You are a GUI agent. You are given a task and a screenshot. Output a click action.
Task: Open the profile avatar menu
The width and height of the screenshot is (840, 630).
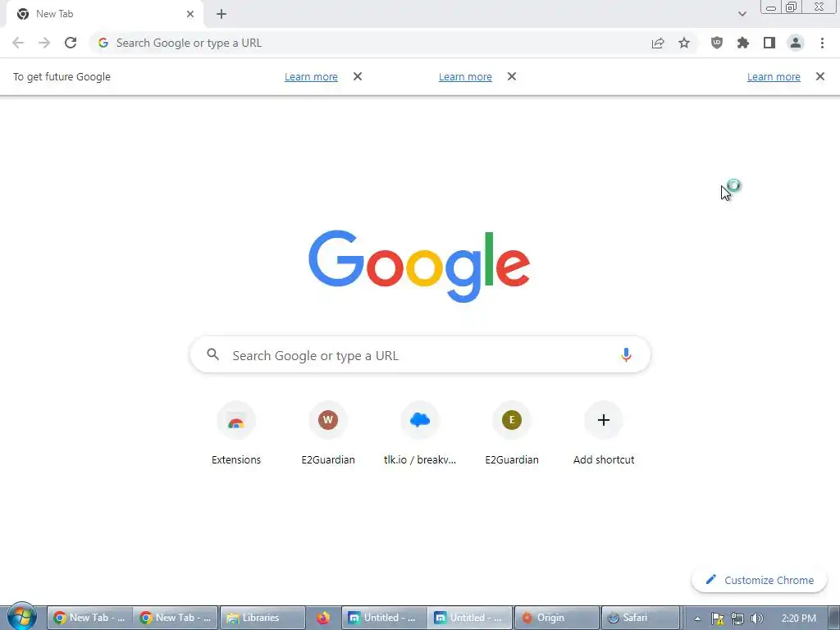[796, 43]
